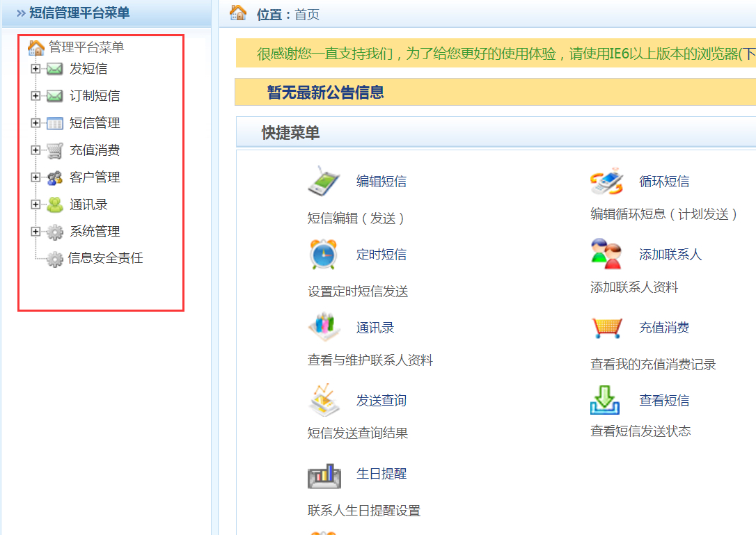This screenshot has height=535, width=756.
Task: Open the 充值消费 shortcut link
Action: [664, 328]
